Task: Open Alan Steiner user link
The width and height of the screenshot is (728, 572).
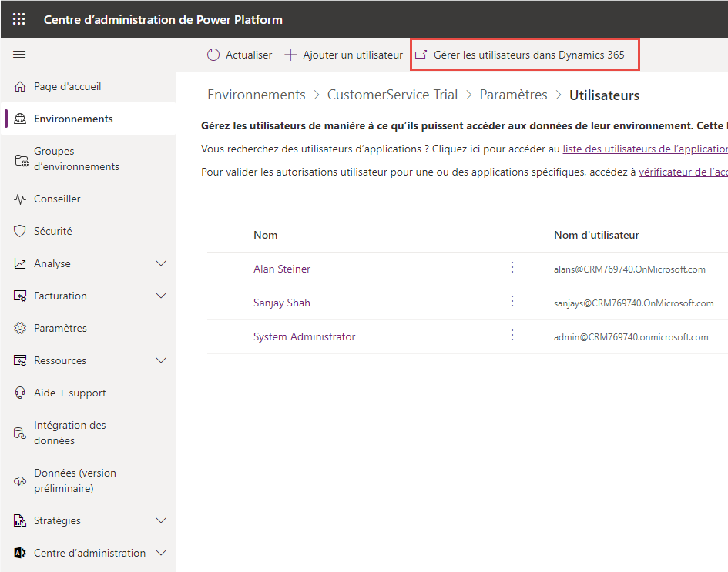Action: click(x=282, y=269)
